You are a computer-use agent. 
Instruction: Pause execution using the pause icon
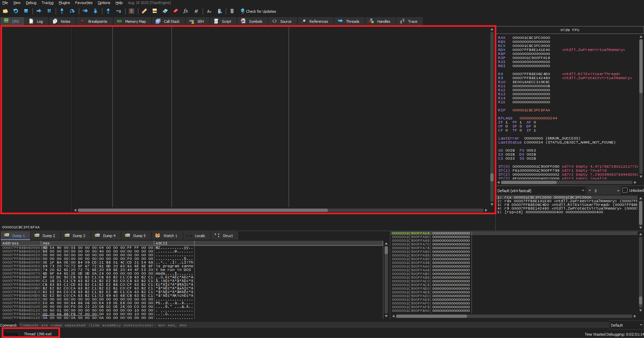(49, 11)
